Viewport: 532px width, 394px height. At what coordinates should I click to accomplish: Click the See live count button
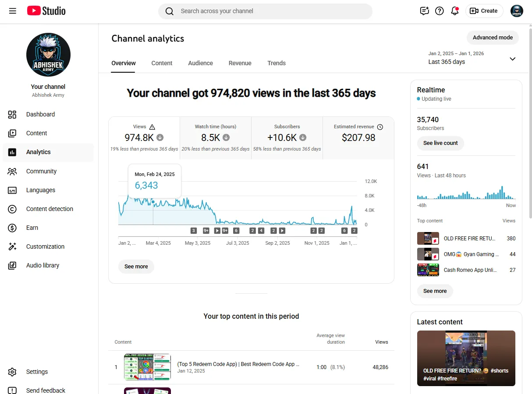coord(440,143)
